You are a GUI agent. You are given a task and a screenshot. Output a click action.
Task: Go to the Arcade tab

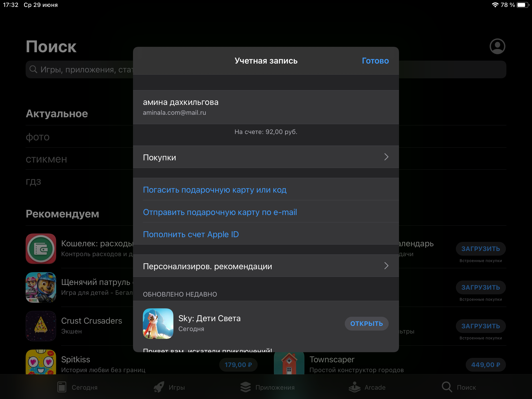tap(367, 387)
